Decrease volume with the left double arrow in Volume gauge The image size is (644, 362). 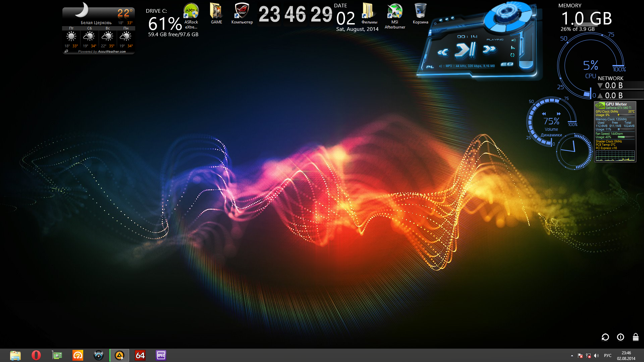coord(544,114)
